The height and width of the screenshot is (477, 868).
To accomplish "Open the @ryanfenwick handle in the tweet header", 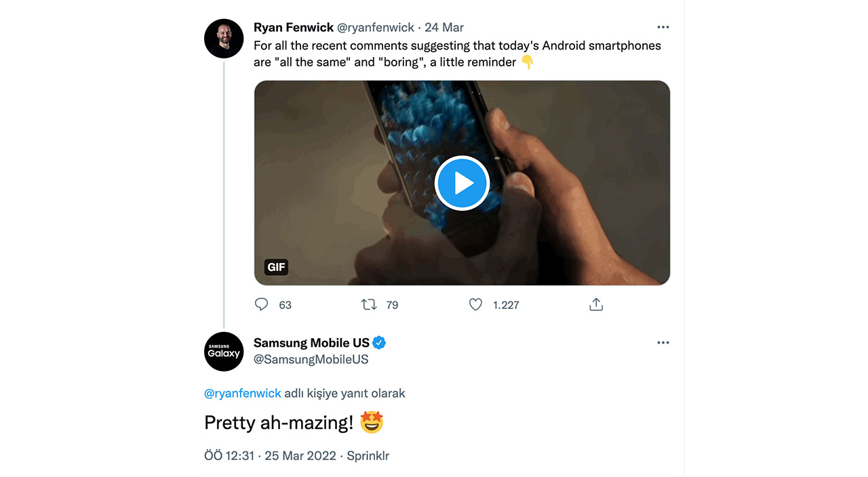I will 376,28.
